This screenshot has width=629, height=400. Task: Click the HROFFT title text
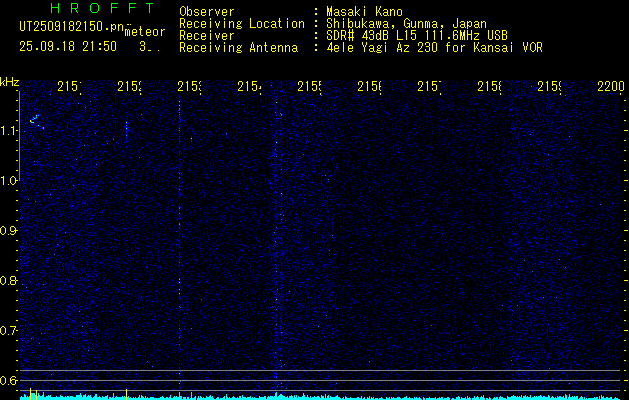[x=102, y=8]
